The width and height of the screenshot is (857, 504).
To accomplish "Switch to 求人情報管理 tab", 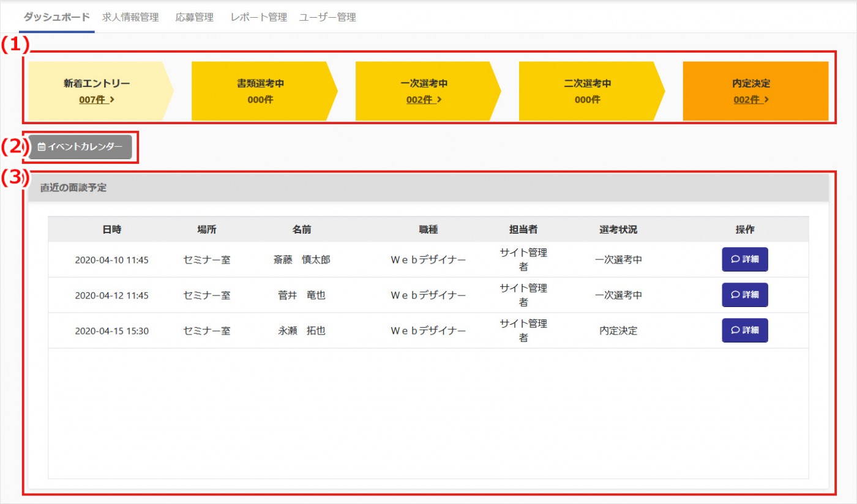I will [130, 17].
